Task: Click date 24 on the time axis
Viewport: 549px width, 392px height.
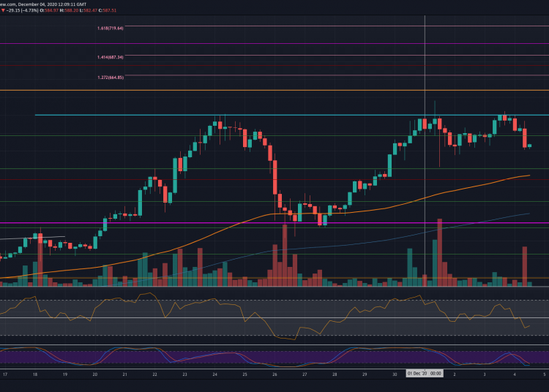Action: [x=215, y=374]
